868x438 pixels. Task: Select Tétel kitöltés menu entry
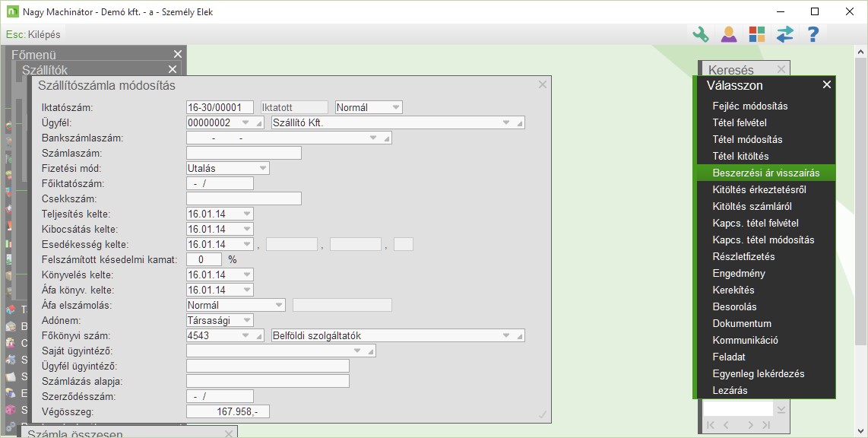tap(765, 156)
